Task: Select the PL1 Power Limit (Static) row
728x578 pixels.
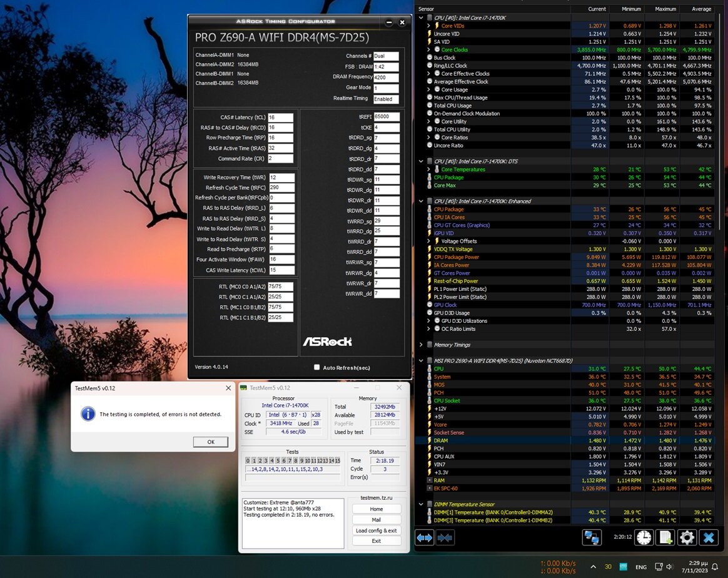Action: 565,289
